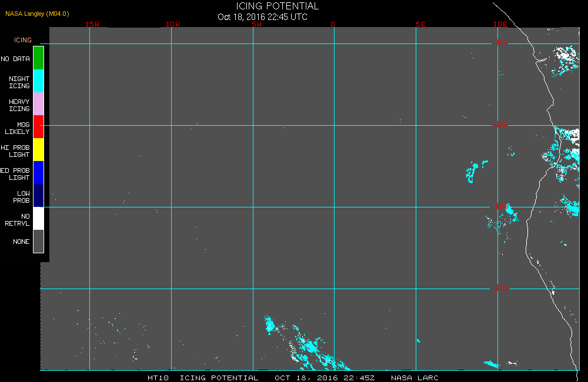
Task: Click the NO DATA legend label
Action: click(x=15, y=59)
